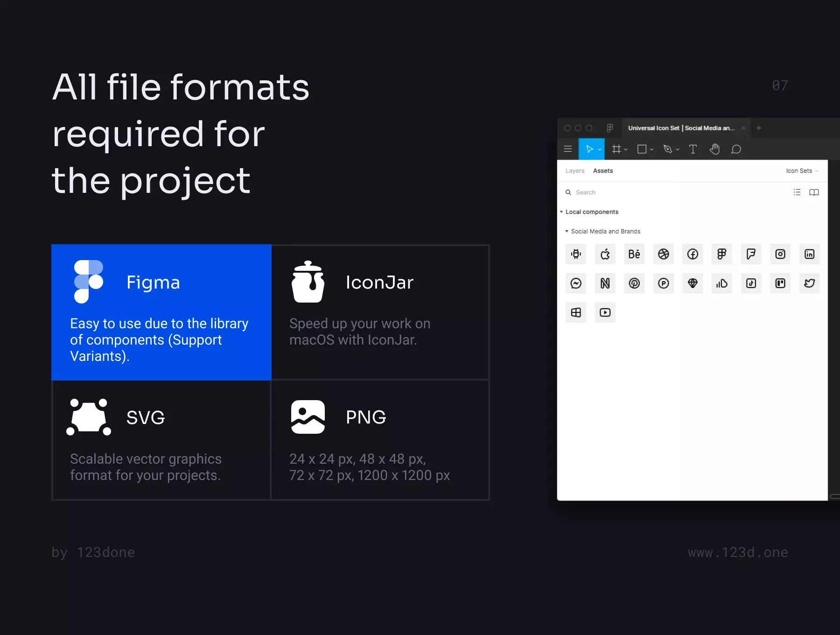Select the Twitter bird icon component

(809, 283)
